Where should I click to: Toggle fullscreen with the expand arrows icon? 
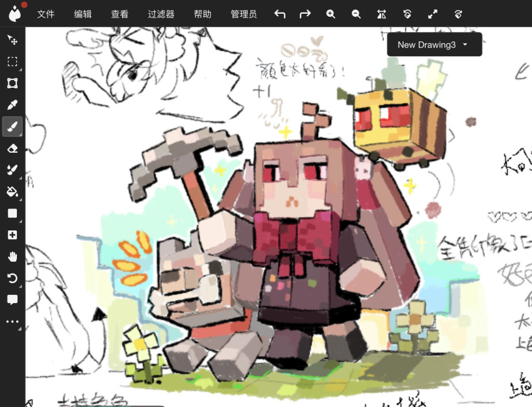(432, 14)
